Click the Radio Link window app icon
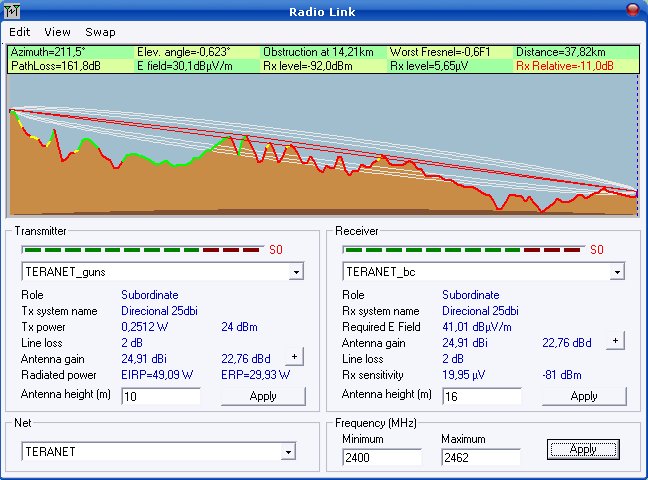Viewport: 648px width, 480px height. [12, 10]
